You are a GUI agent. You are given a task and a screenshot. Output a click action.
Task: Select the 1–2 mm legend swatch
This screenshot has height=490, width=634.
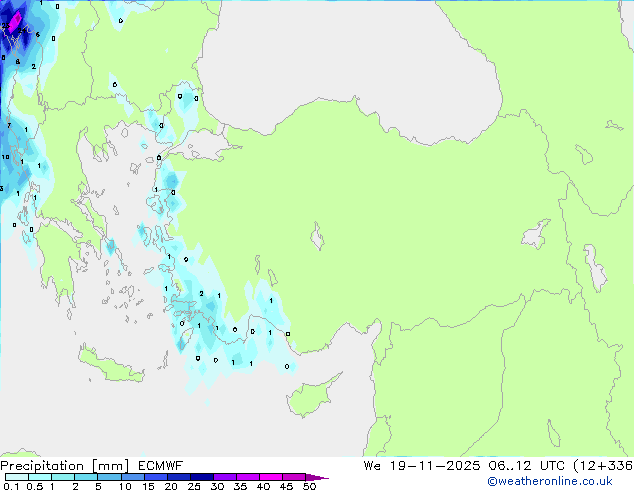(x=63, y=477)
